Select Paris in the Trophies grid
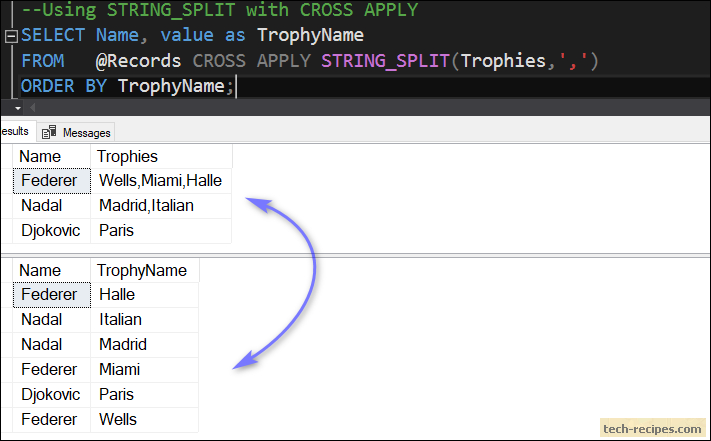Image resolution: width=711 pixels, height=441 pixels. coord(161,231)
